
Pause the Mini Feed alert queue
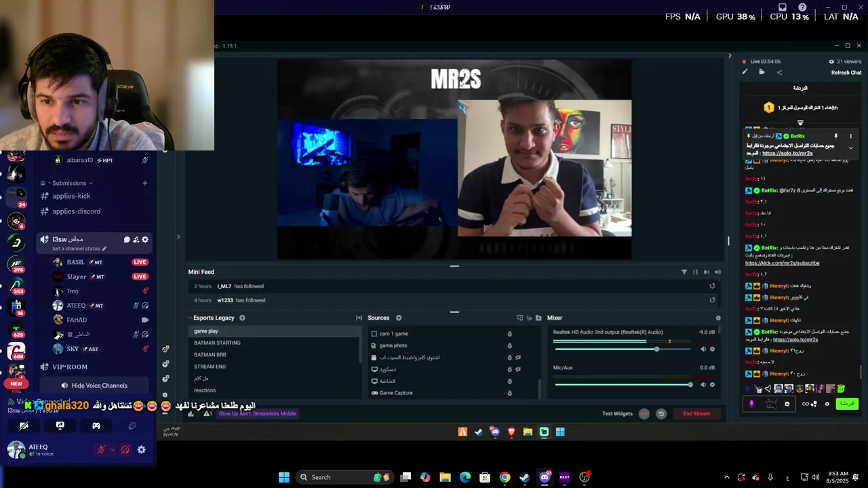pos(695,272)
